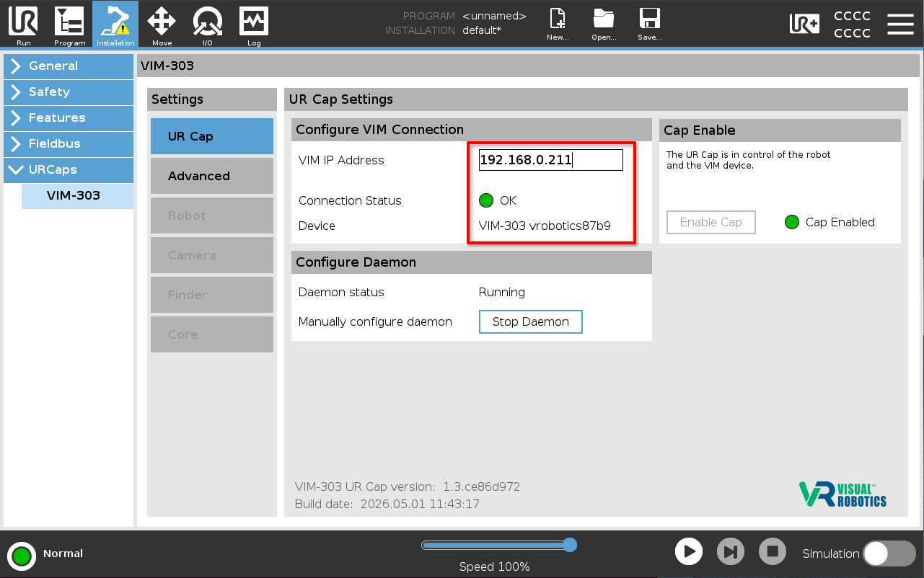
Task: Click the UR logo in header
Action: 24,21
